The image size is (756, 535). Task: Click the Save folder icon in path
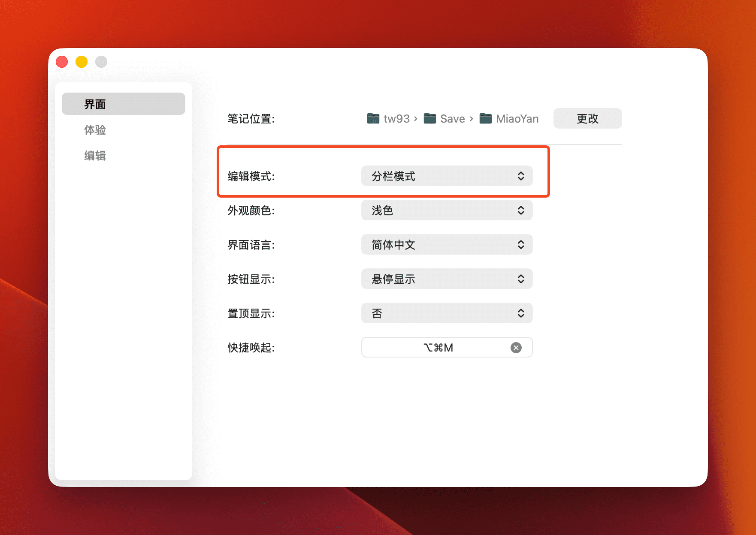[x=429, y=119]
